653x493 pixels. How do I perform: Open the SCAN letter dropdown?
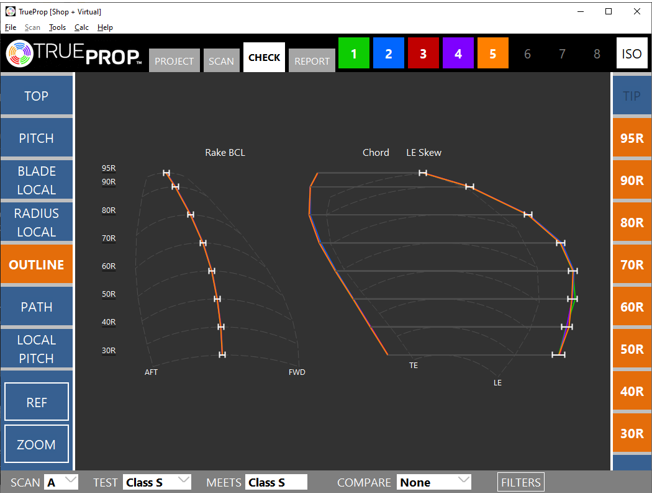(61, 482)
